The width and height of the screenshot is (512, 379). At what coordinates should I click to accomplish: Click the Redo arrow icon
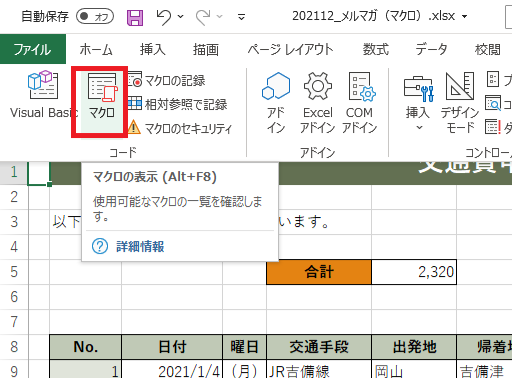[203, 17]
